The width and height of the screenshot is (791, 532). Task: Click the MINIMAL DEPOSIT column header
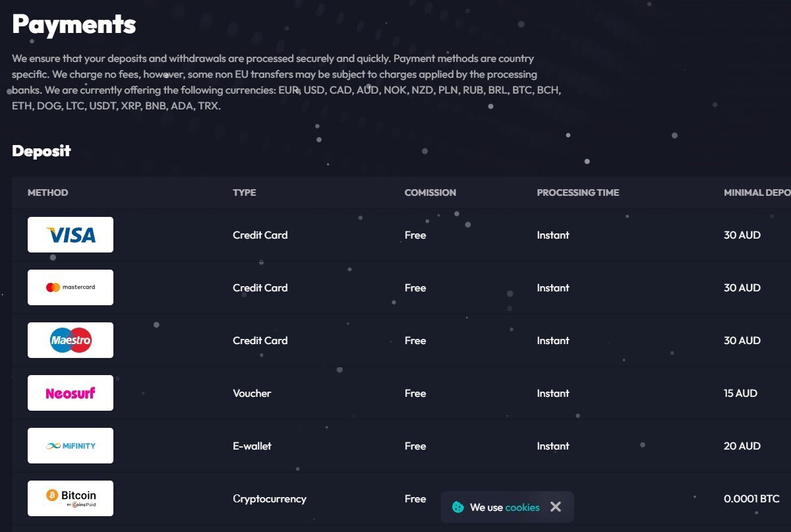coord(757,192)
